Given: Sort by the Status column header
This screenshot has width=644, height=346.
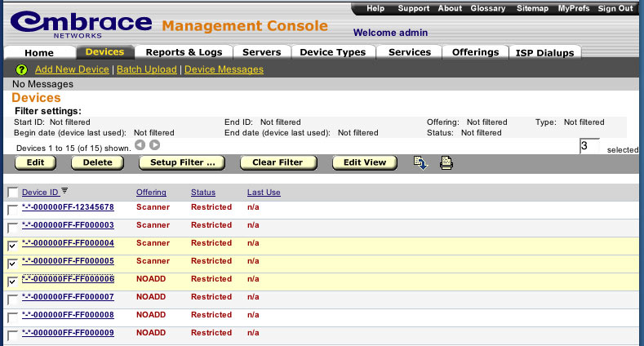Looking at the screenshot, I should pyautogui.click(x=203, y=192).
